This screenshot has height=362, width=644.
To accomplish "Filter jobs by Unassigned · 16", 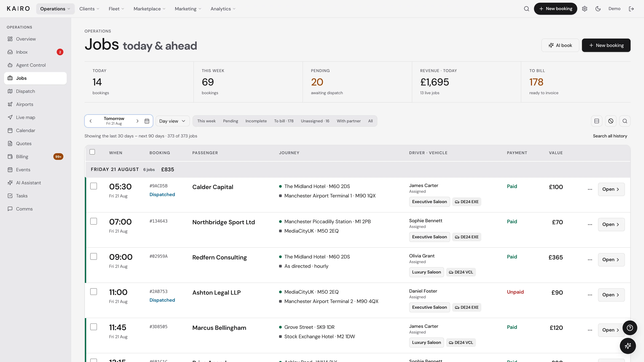I will coord(315,121).
